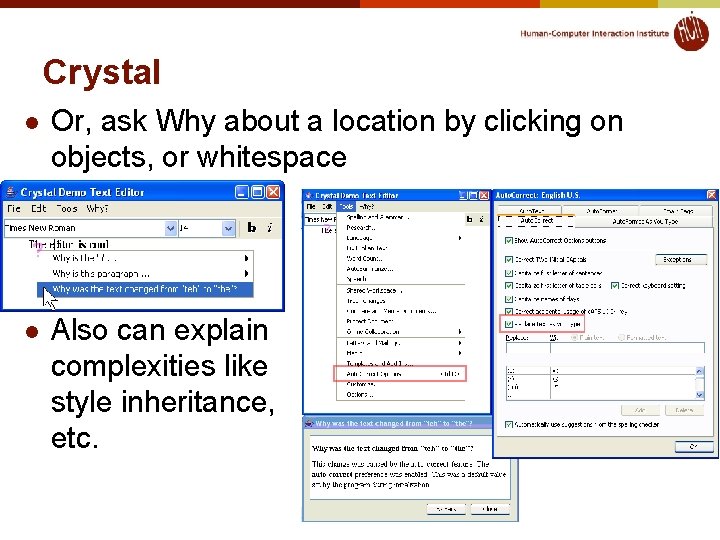Switch to AutoFormat As You Type tab
The width and height of the screenshot is (720, 540).
pos(644,221)
